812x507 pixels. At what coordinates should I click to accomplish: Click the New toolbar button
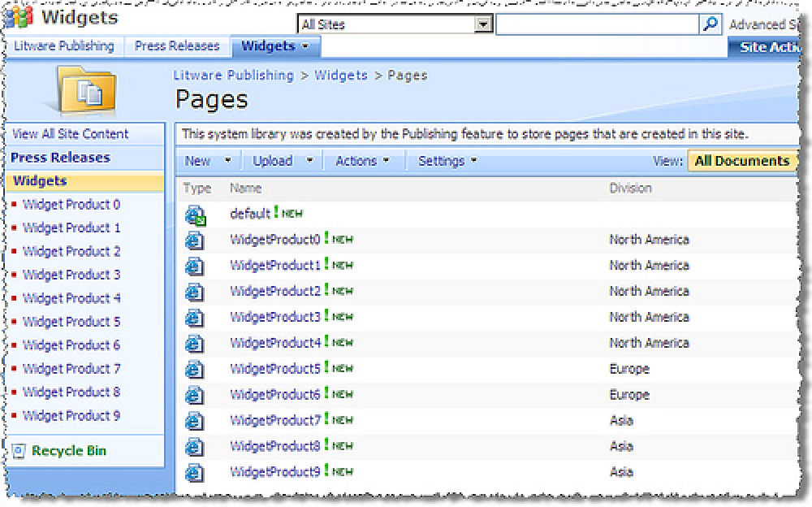[197, 161]
